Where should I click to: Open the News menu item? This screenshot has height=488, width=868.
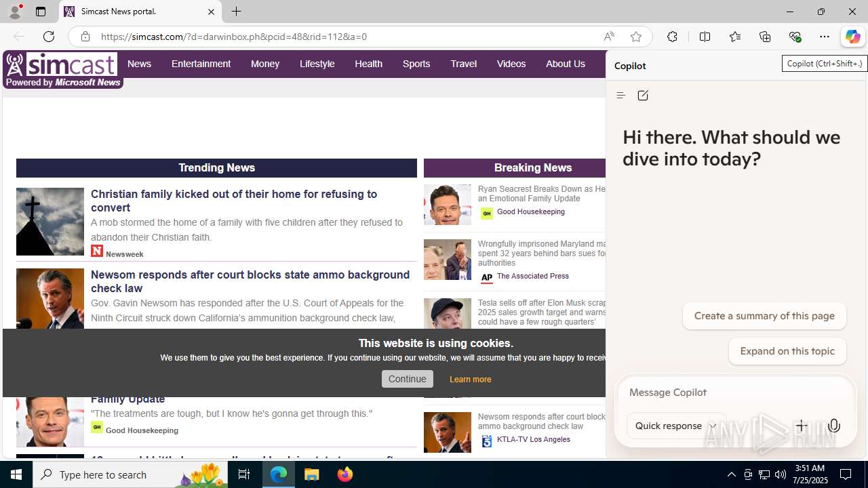139,64
